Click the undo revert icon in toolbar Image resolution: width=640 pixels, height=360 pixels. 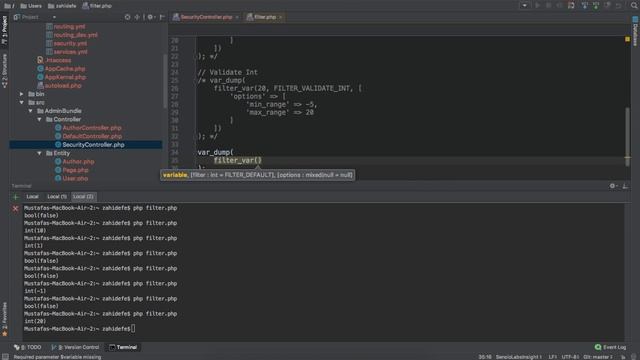pyautogui.click(x=618, y=5)
